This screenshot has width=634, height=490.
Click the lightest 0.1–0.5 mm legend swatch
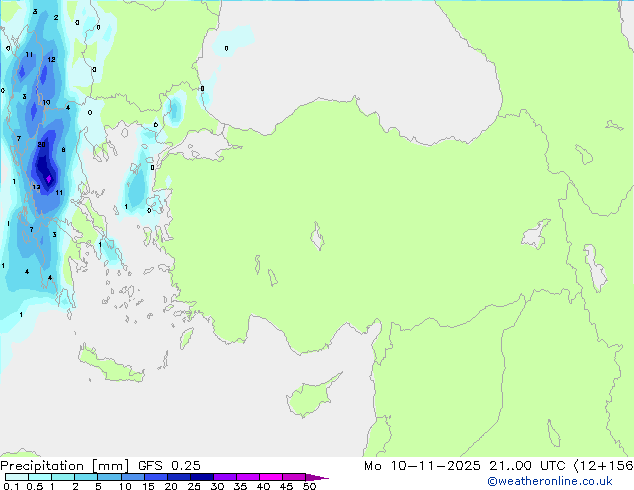(17, 477)
